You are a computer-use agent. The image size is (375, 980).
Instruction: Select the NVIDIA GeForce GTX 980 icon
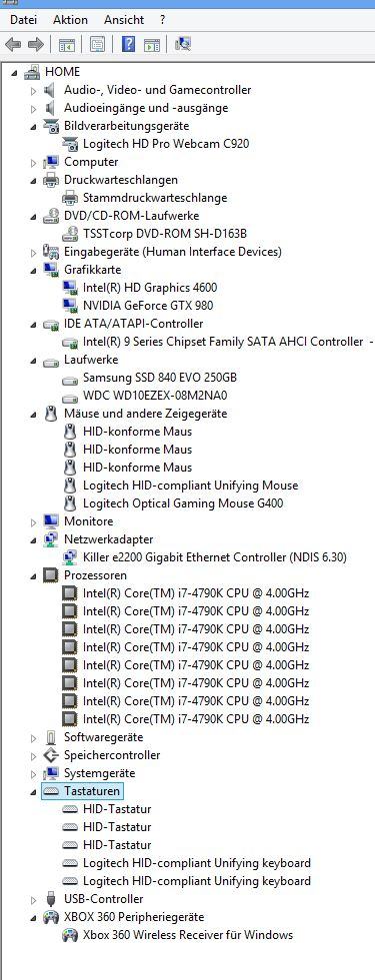click(69, 306)
